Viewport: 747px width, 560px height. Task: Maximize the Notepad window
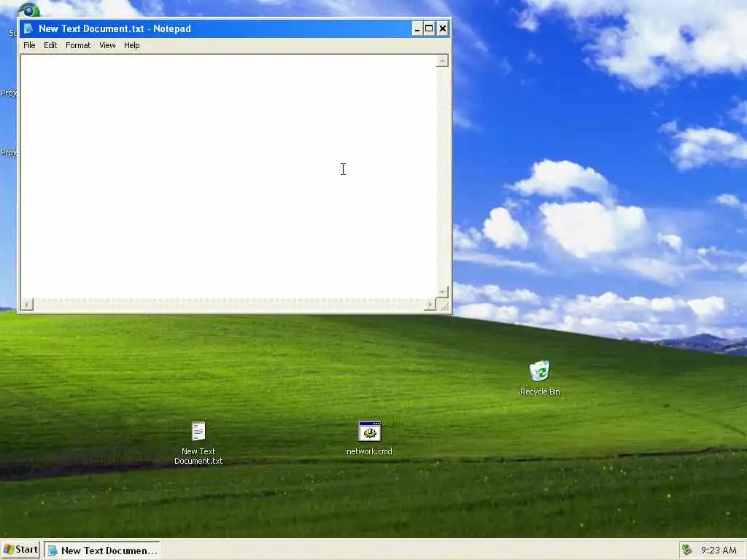click(x=429, y=28)
